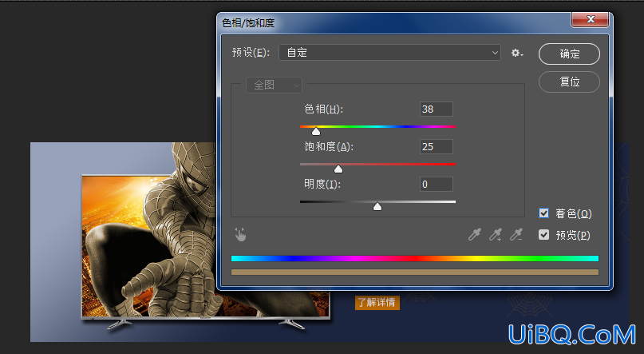Viewport: 644px width, 354px height.
Task: Click the 饱和度 value field showing 25
Action: coord(437,147)
